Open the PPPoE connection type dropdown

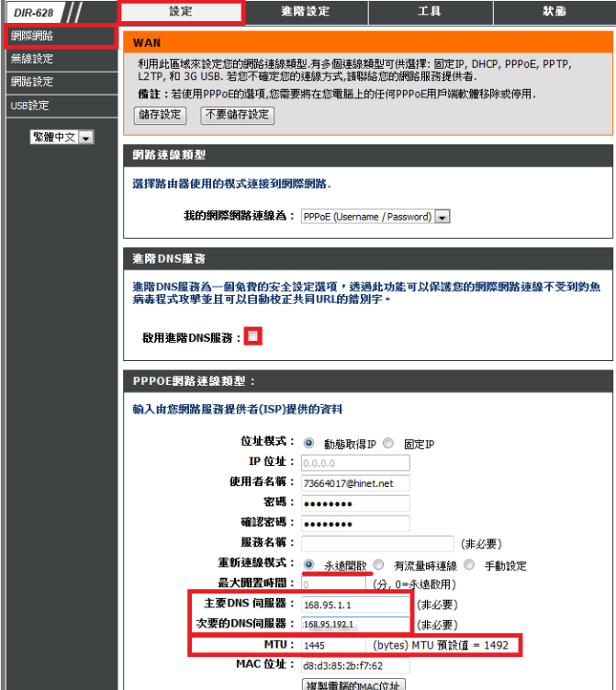pos(375,217)
